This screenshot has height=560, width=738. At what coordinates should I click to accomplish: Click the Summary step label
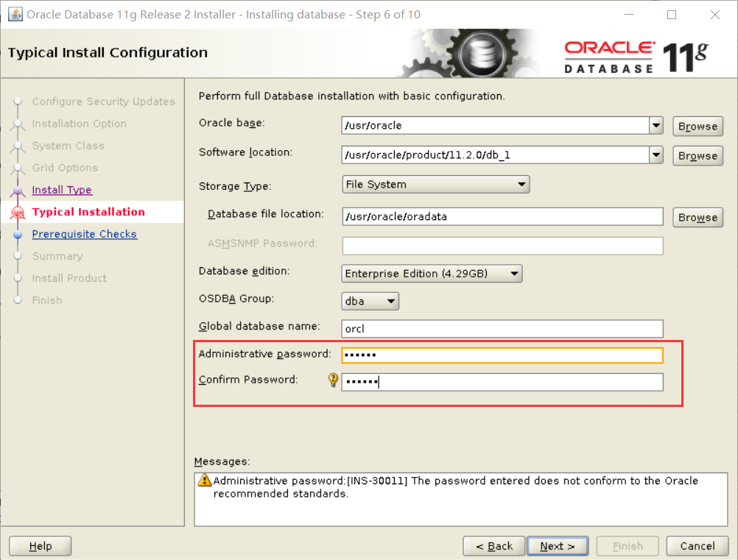(57, 256)
